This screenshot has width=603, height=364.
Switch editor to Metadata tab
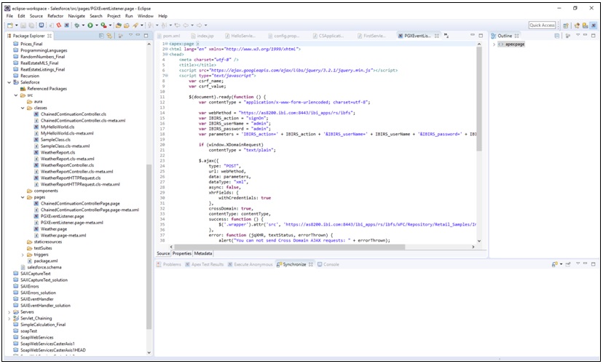pos(202,253)
